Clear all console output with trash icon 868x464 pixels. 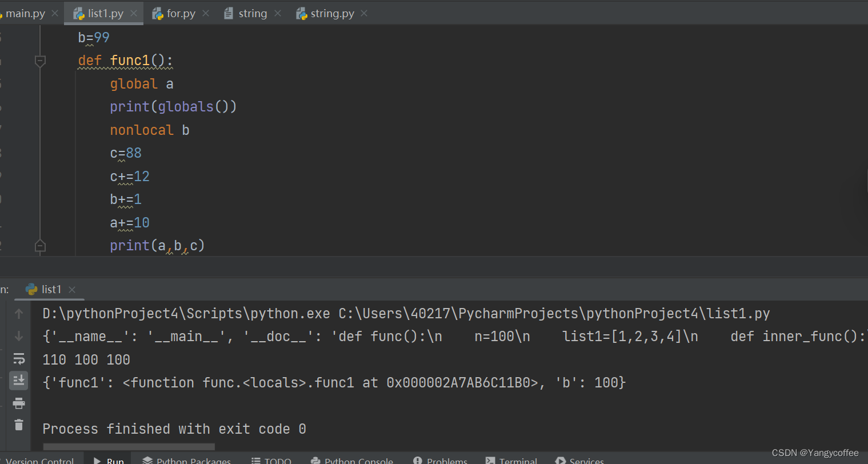[19, 425]
